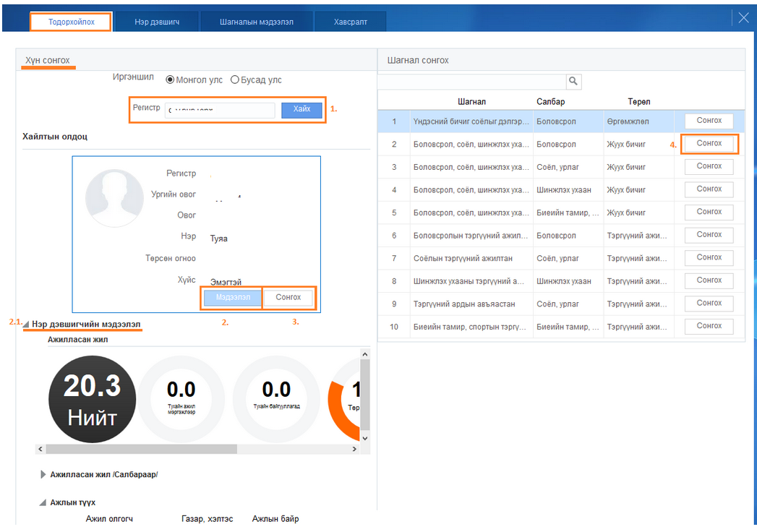Select the Үндэсний бичиг соёлыг дэлгэр... award row
757x532 pixels.
[561, 121]
